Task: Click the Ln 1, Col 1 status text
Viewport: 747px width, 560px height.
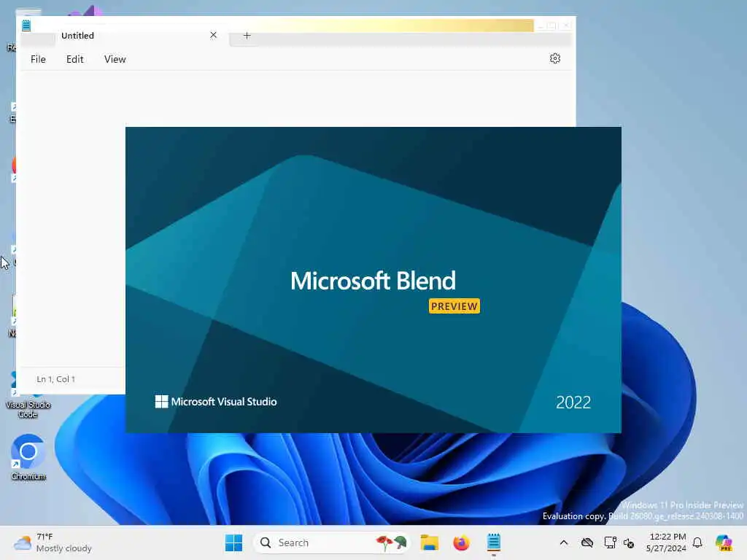Action: point(55,379)
